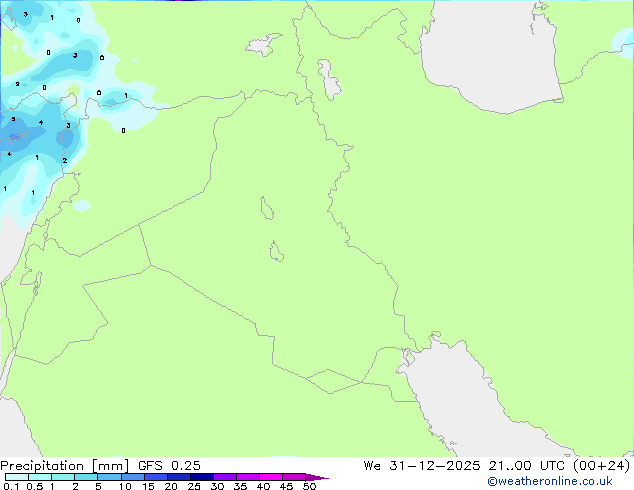Click the '25' legend scale label
This screenshot has width=634, height=490.
pyautogui.click(x=194, y=486)
